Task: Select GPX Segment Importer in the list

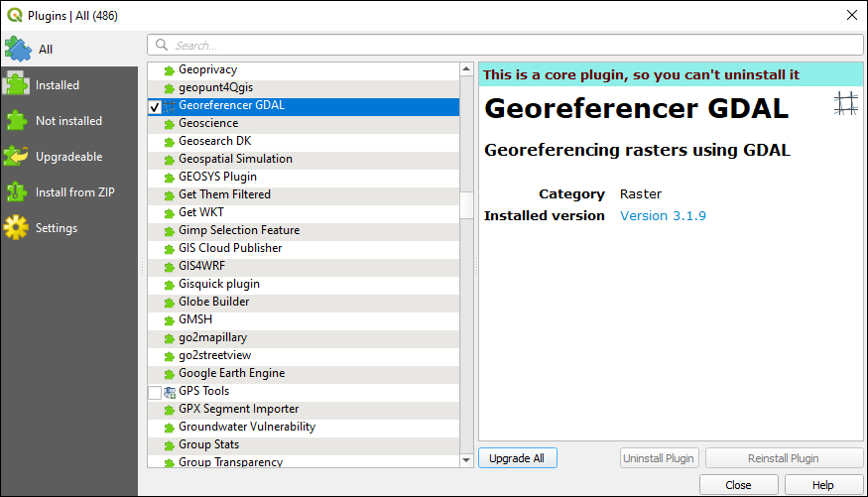Action: click(304, 409)
